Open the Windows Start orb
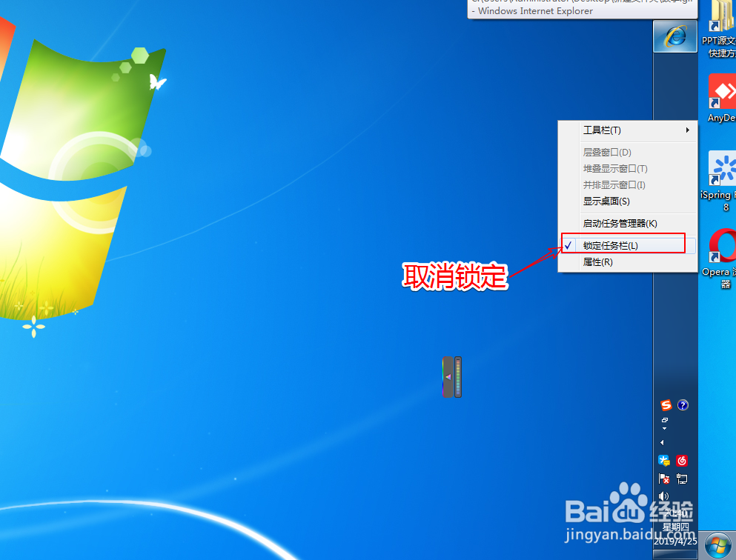The width and height of the screenshot is (736, 560). click(x=717, y=546)
